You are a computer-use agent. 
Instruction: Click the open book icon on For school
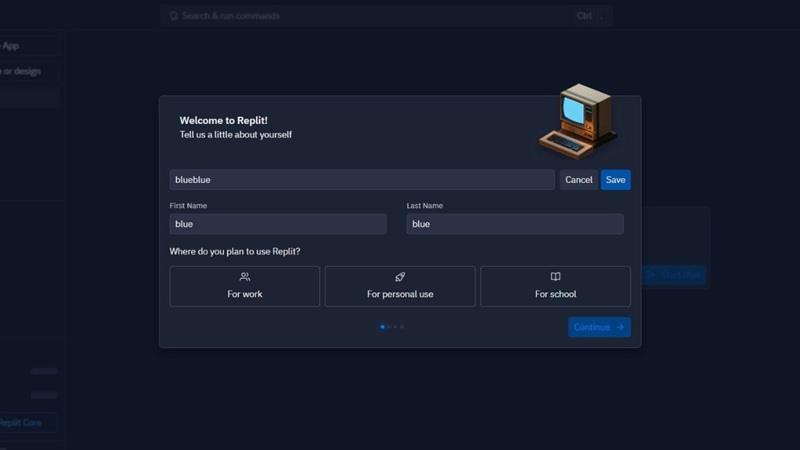tap(555, 277)
